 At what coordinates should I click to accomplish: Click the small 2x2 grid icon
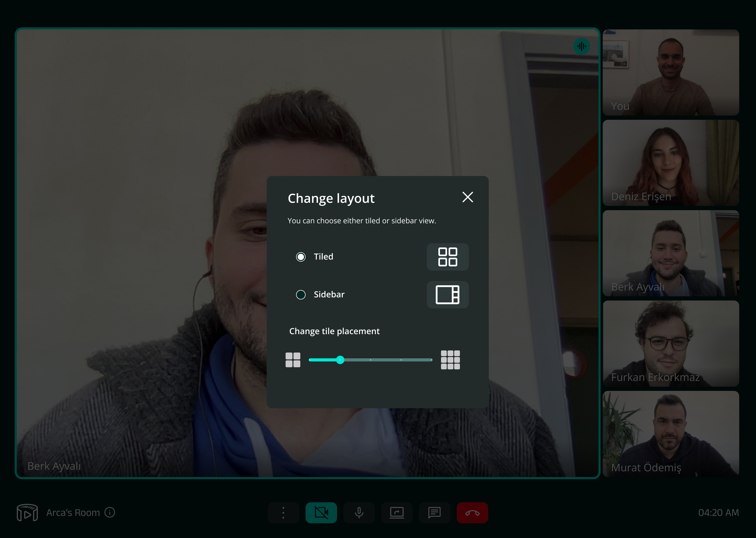point(293,360)
